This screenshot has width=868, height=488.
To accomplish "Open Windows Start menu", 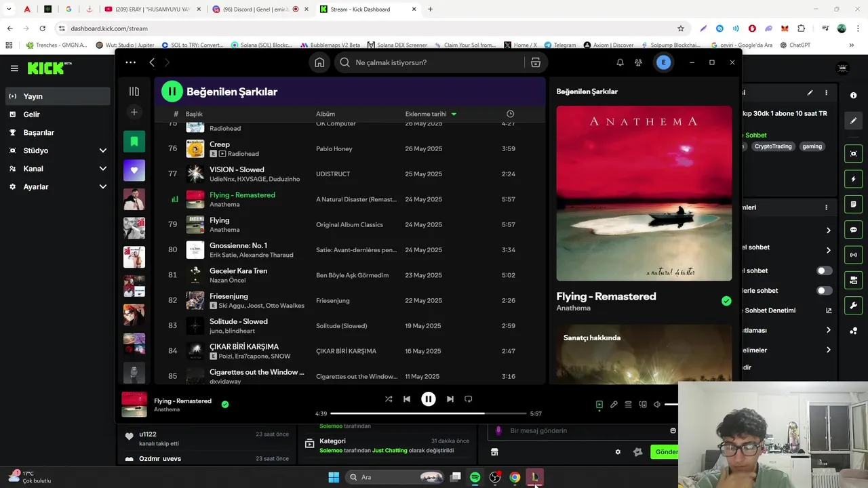I will pyautogui.click(x=334, y=477).
